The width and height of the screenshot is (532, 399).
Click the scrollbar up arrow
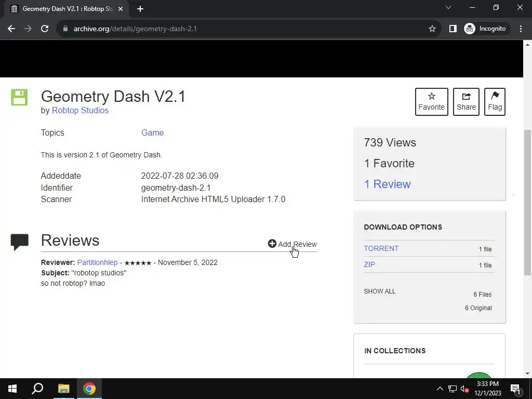tap(527, 45)
